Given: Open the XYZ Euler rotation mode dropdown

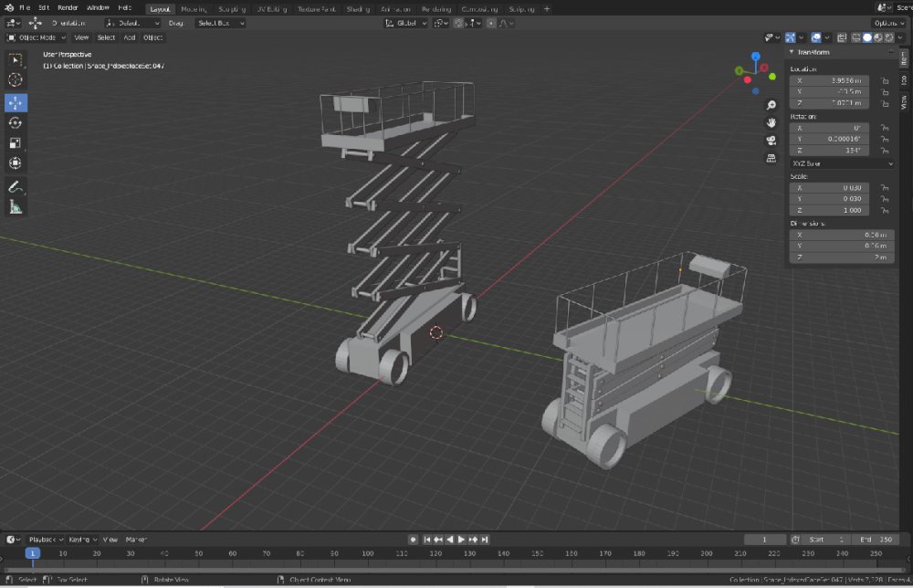Looking at the screenshot, I should pos(841,163).
